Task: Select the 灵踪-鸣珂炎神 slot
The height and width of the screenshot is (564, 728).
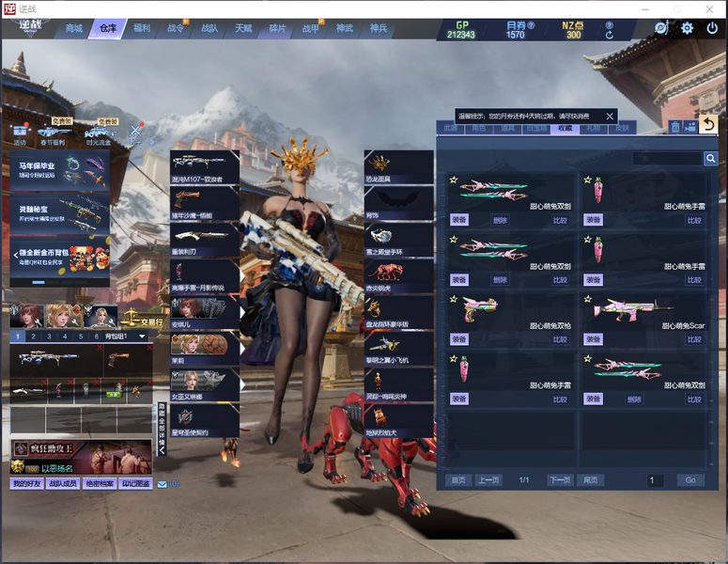Action: coord(399,384)
